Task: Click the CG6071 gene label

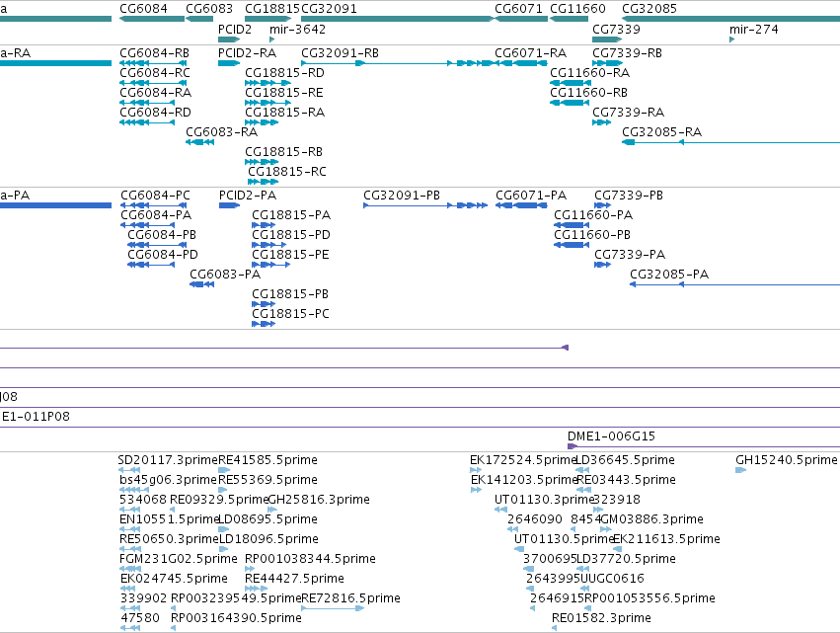Action: click(518, 9)
